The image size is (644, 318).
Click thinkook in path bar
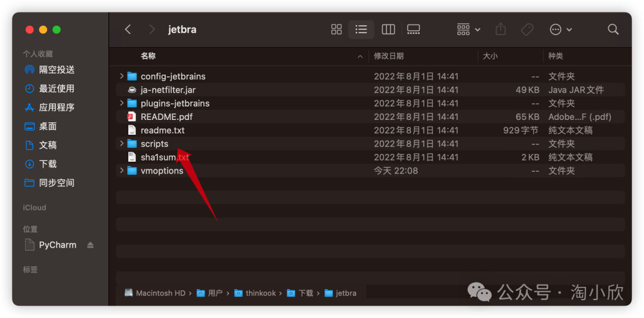coord(255,293)
